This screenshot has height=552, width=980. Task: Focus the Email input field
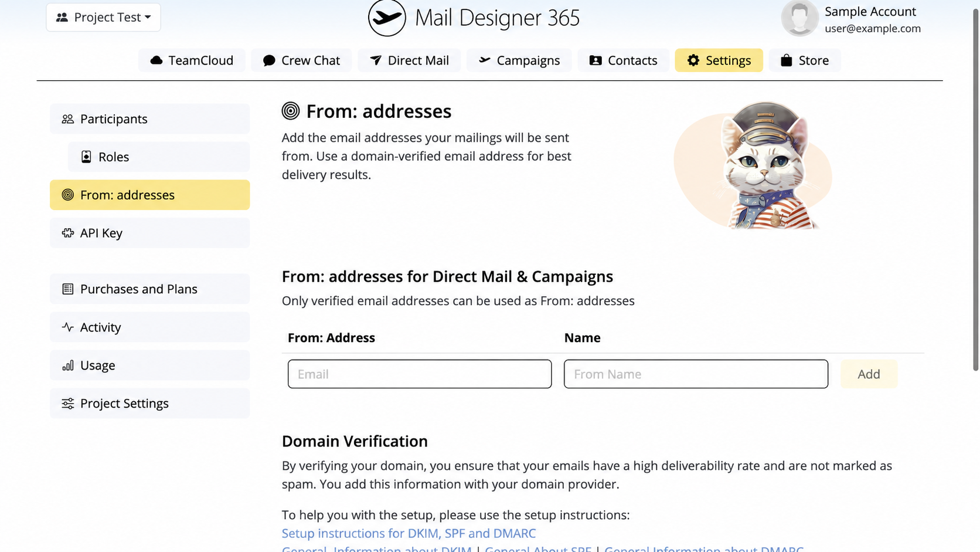pos(420,374)
